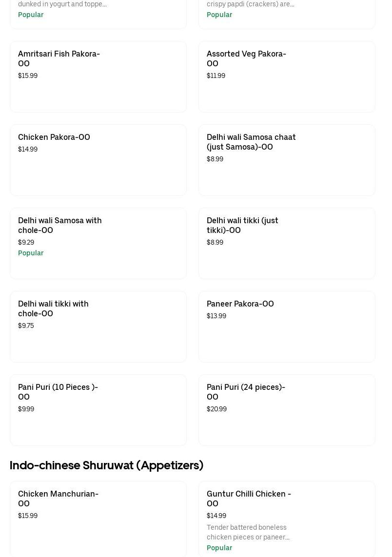392x557 pixels.
Task: Click the $11.99 Assorted Veg Pakora price
Action: coord(216,76)
